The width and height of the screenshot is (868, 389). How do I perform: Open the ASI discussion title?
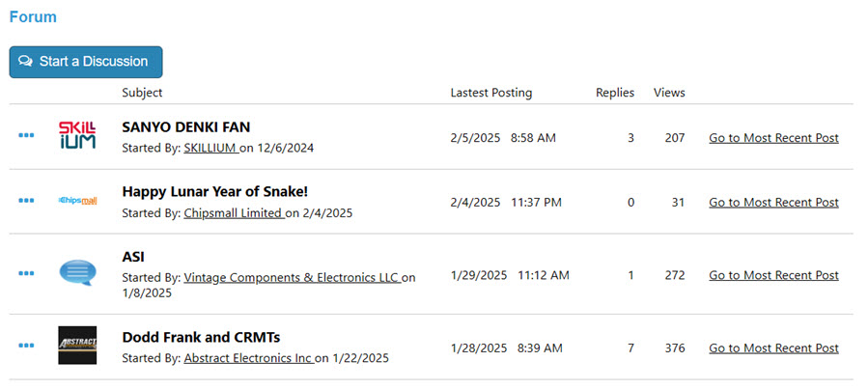(133, 257)
